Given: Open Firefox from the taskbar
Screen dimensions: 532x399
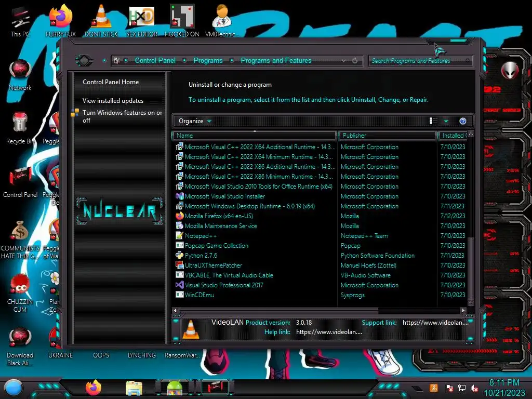Looking at the screenshot, I should click(x=94, y=388).
